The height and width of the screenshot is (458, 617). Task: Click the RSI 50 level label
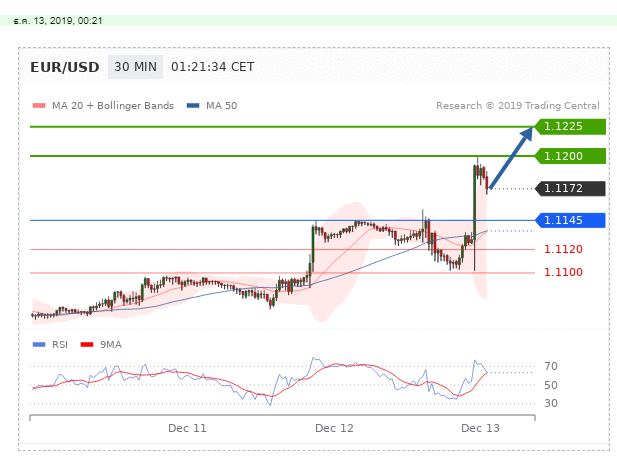pyautogui.click(x=551, y=385)
